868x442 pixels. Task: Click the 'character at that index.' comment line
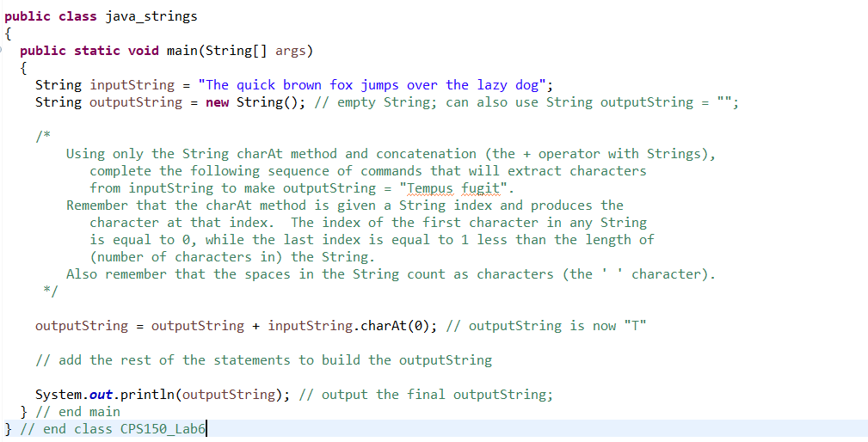368,223
